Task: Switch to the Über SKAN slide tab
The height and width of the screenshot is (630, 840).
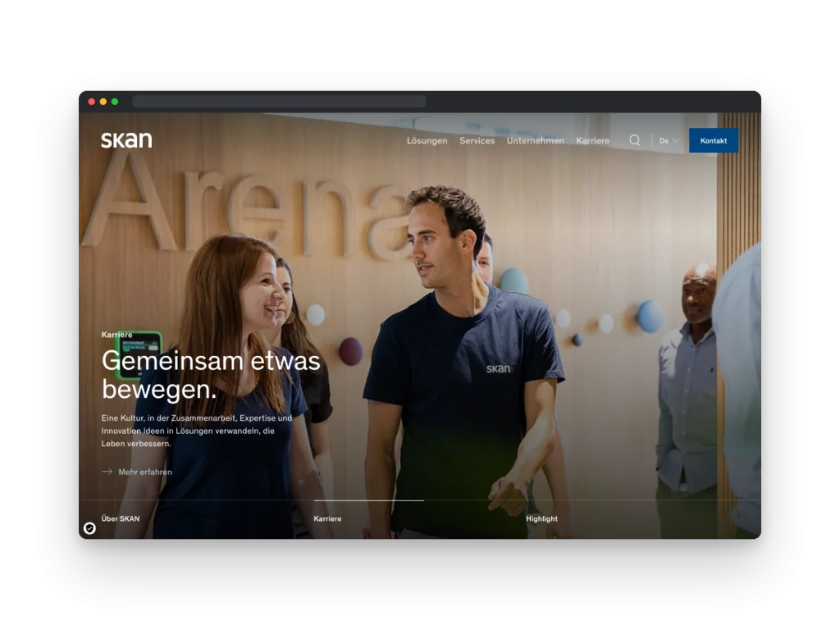Action: point(121,518)
